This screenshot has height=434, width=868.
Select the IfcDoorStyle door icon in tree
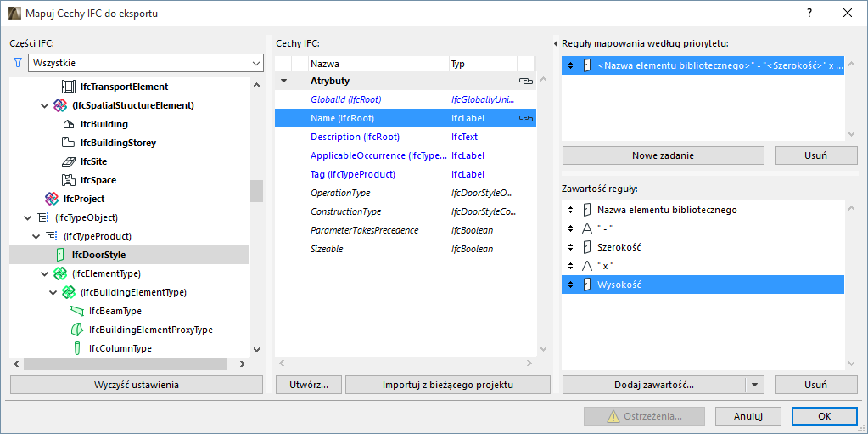[60, 254]
